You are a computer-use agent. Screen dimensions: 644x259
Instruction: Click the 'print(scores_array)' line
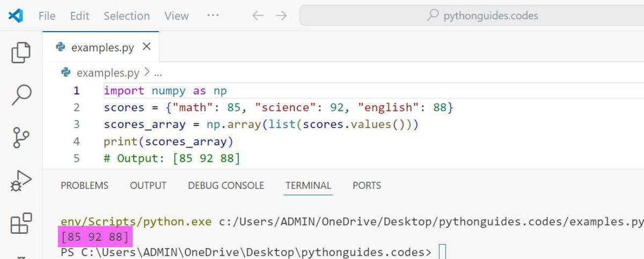169,142
